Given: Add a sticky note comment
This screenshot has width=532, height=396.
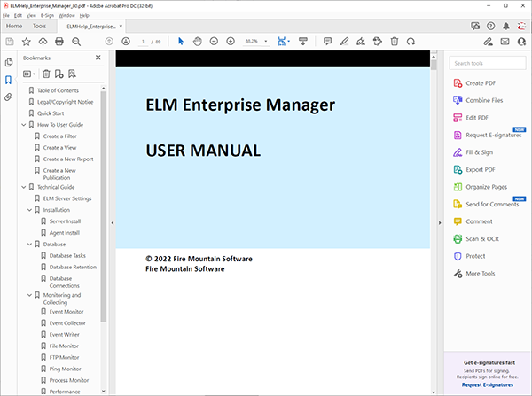Looking at the screenshot, I should pos(327,42).
